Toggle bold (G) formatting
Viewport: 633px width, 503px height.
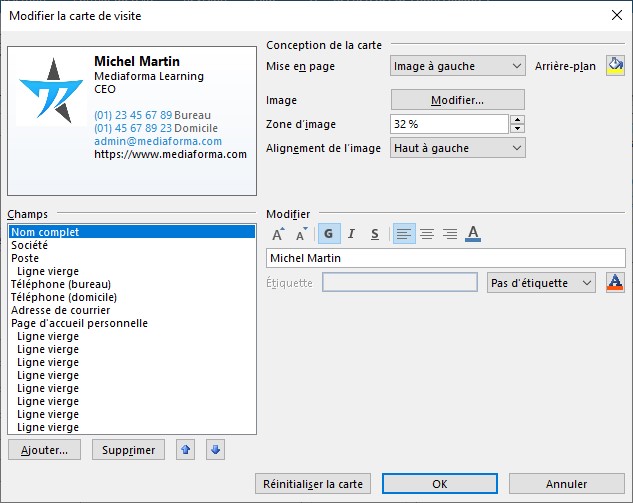pos(329,234)
